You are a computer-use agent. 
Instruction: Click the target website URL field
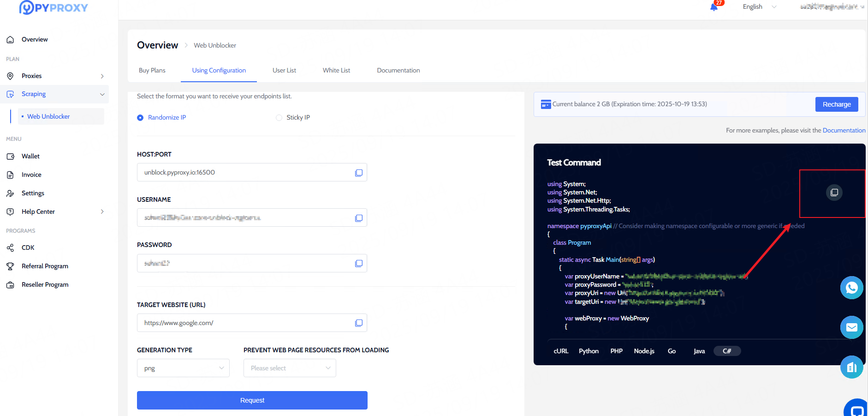click(252, 323)
